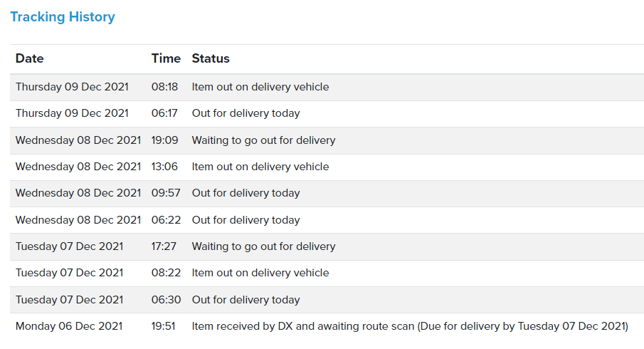Click the Item received by DX status text
This screenshot has width=644, height=349.
pyautogui.click(x=410, y=326)
